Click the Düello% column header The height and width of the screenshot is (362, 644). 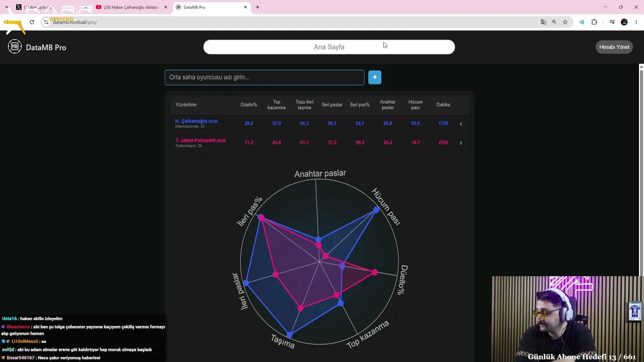coord(249,105)
